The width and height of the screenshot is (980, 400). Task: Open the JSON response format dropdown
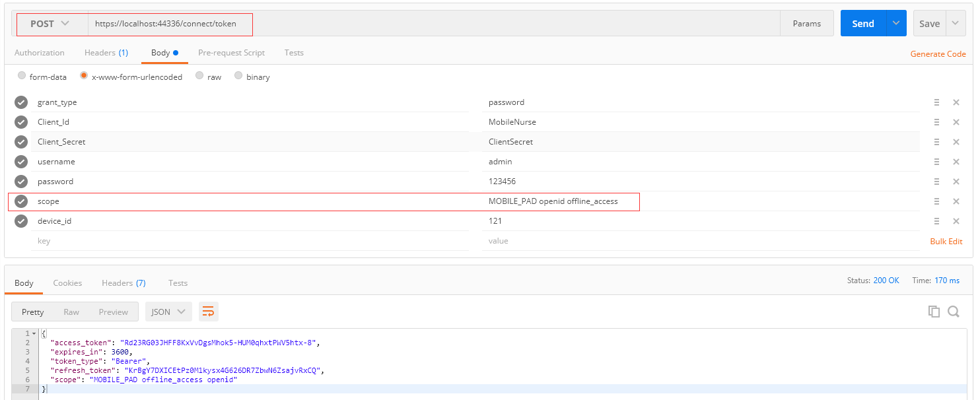tap(168, 311)
